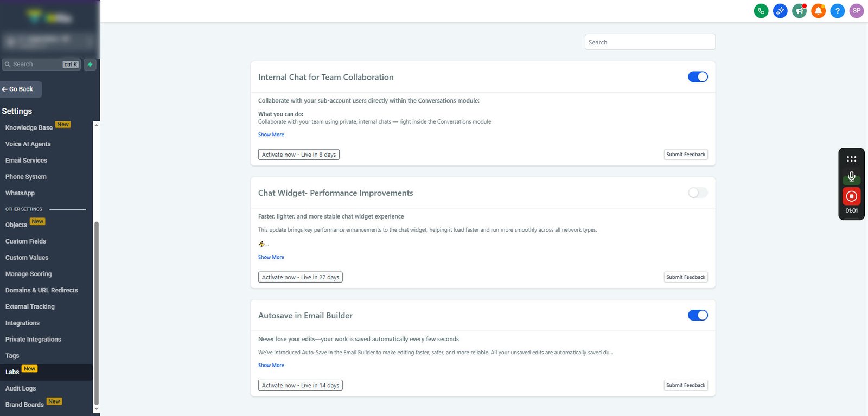Click the sidebar search box
The image size is (868, 416).
41,65
